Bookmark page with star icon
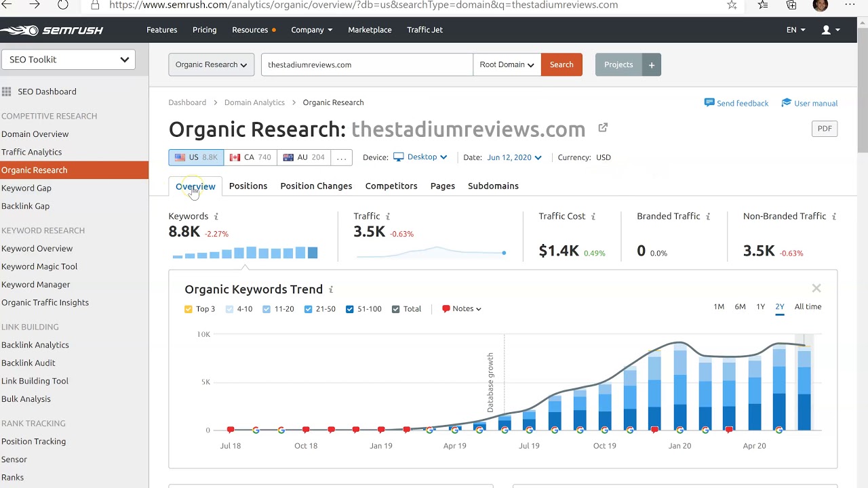 (x=732, y=5)
